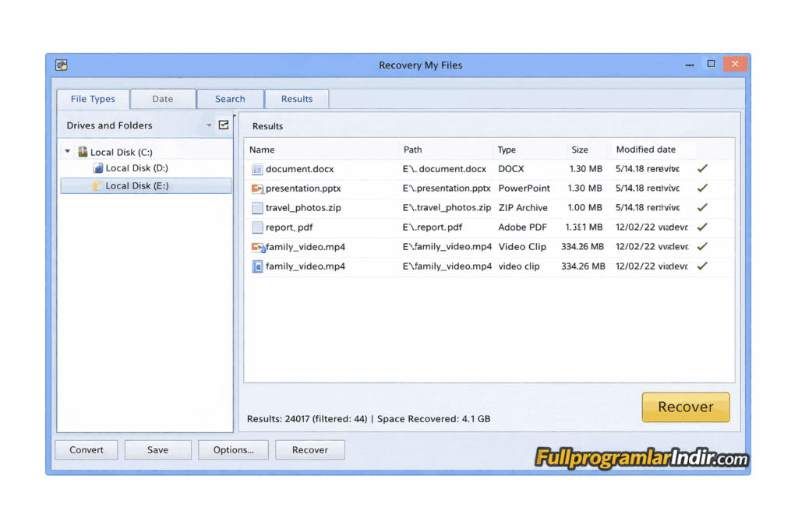This screenshot has height=532, width=798.
Task: Open the panel layout icon beside Drives and Folders
Action: (223, 124)
